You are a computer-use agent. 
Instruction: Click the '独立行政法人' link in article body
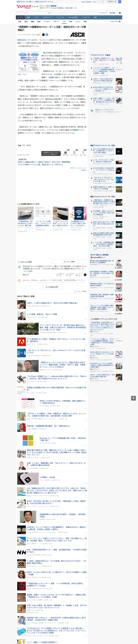48,53
